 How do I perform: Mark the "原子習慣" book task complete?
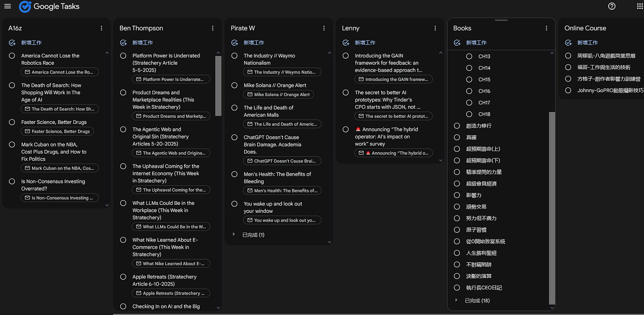pos(457,230)
